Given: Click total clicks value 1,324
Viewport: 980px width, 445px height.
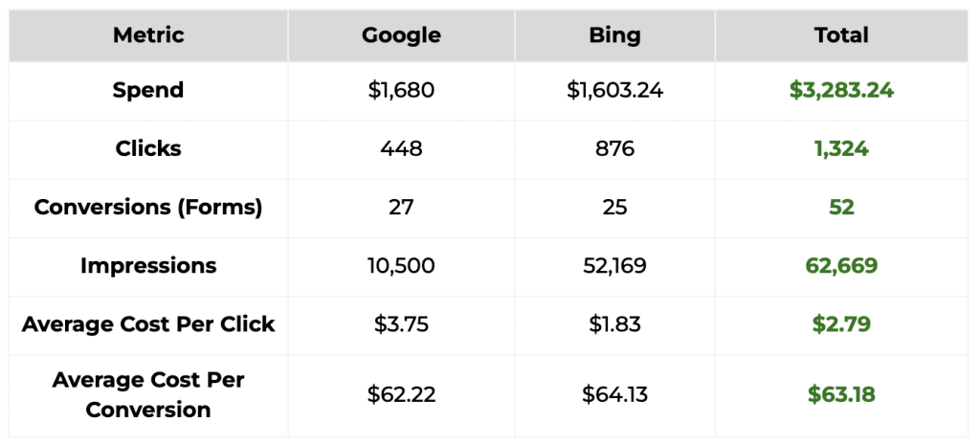Looking at the screenshot, I should (x=841, y=148).
